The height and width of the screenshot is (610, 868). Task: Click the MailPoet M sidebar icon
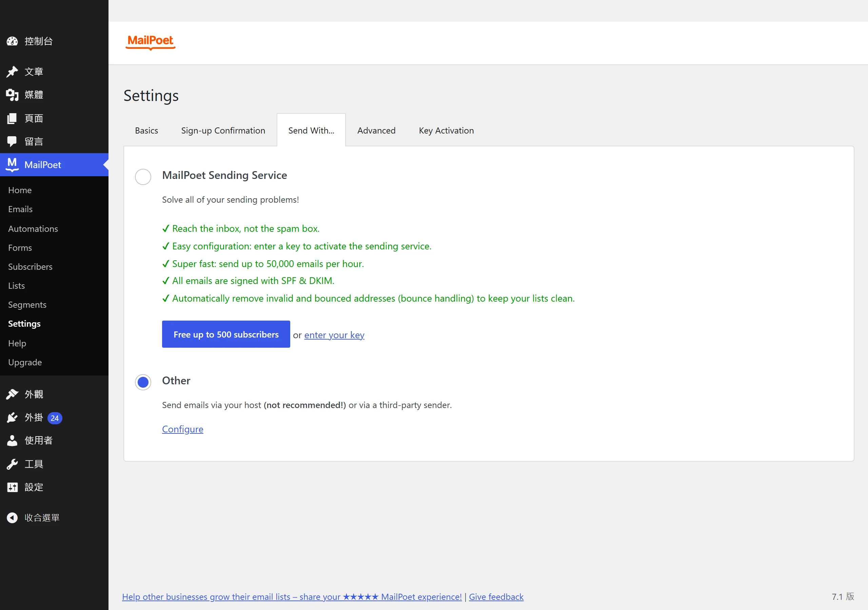pyautogui.click(x=12, y=165)
